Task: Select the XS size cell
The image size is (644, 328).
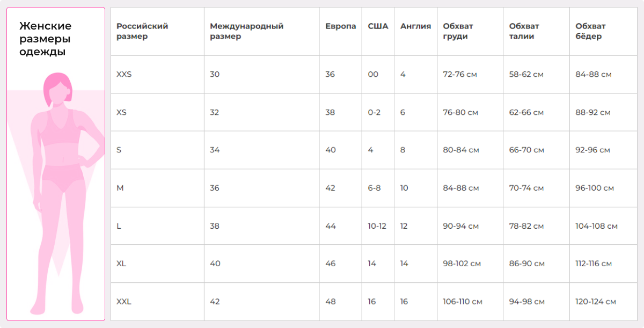Action: pyautogui.click(x=121, y=113)
